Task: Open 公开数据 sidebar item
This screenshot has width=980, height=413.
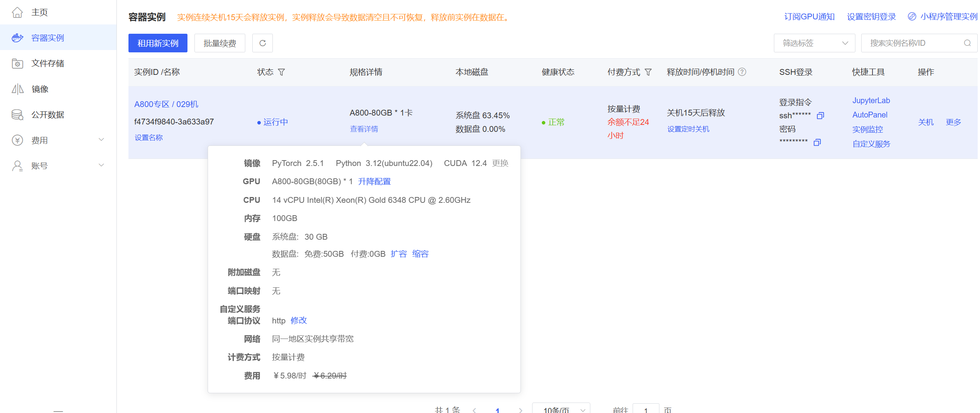Action: [x=47, y=114]
